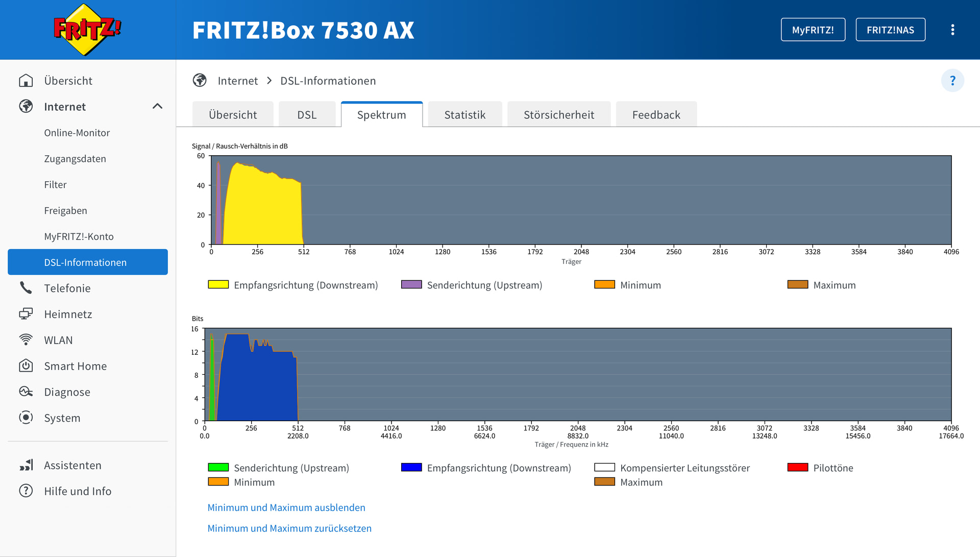Screen dimensions: 980x557
Task: Open the MyFRITZ! button
Action: tap(813, 30)
